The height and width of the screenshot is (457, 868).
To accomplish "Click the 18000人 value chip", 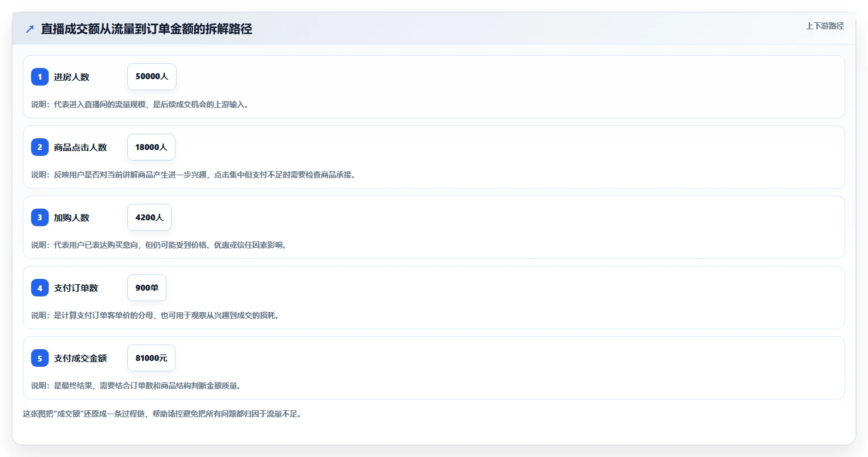I will click(151, 147).
